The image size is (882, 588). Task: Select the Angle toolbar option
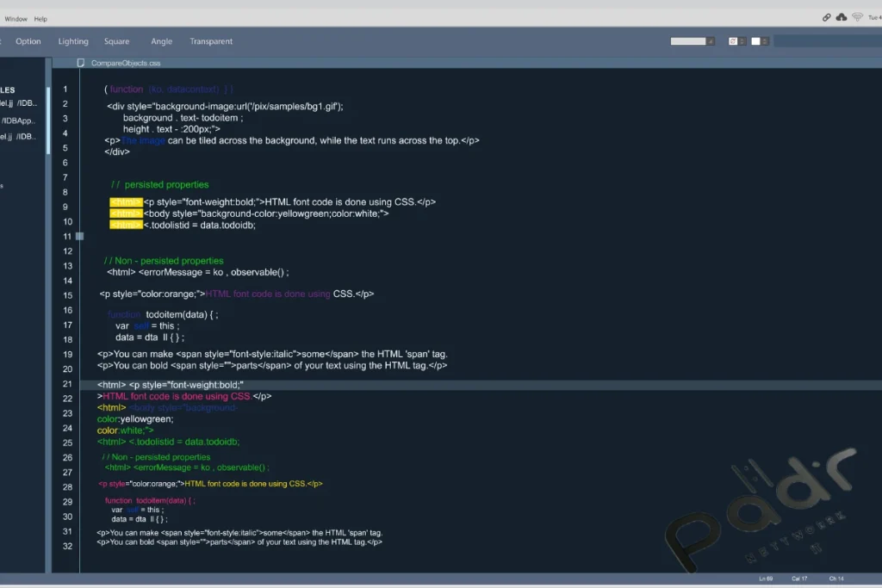(x=162, y=41)
